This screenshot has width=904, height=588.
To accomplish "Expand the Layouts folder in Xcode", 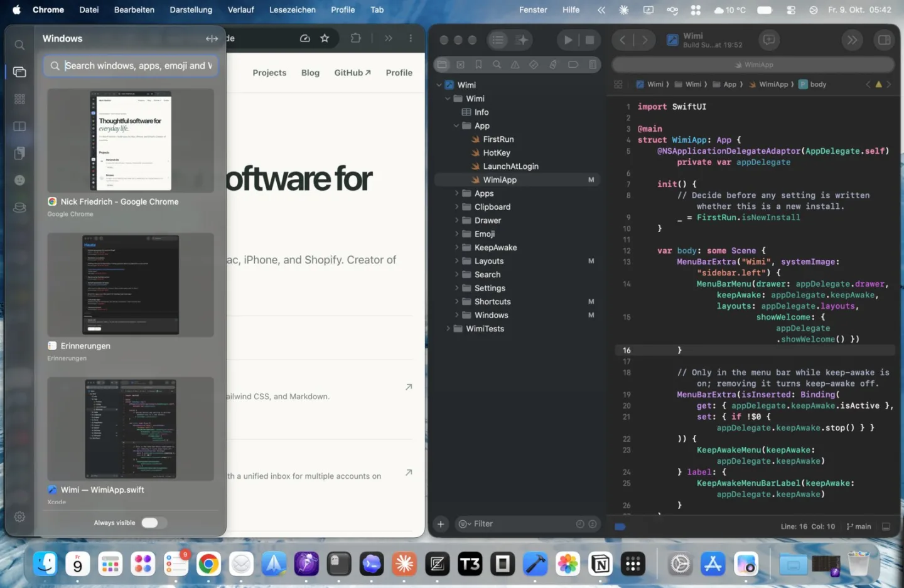I will click(456, 261).
